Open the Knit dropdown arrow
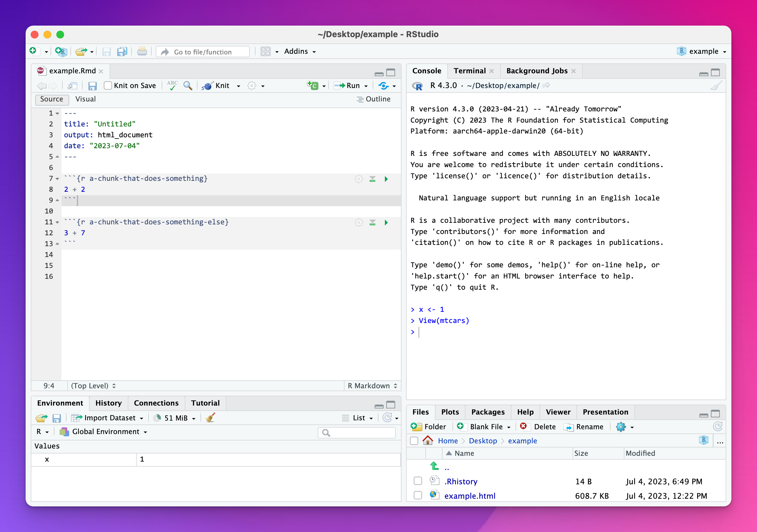The height and width of the screenshot is (532, 757). (x=238, y=86)
